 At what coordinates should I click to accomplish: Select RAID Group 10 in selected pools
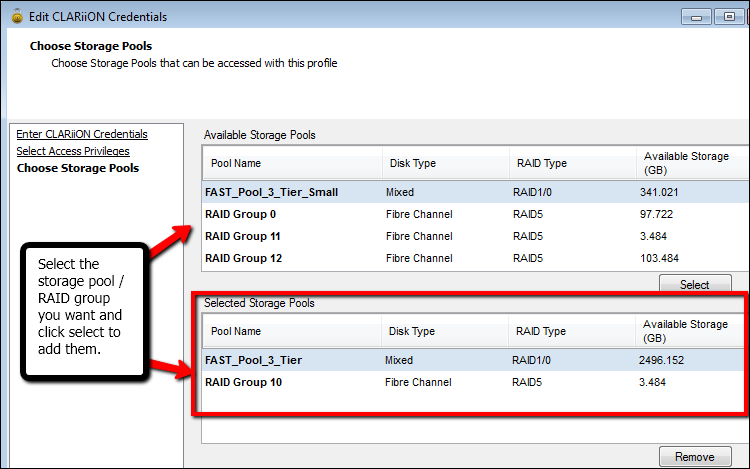(474, 382)
